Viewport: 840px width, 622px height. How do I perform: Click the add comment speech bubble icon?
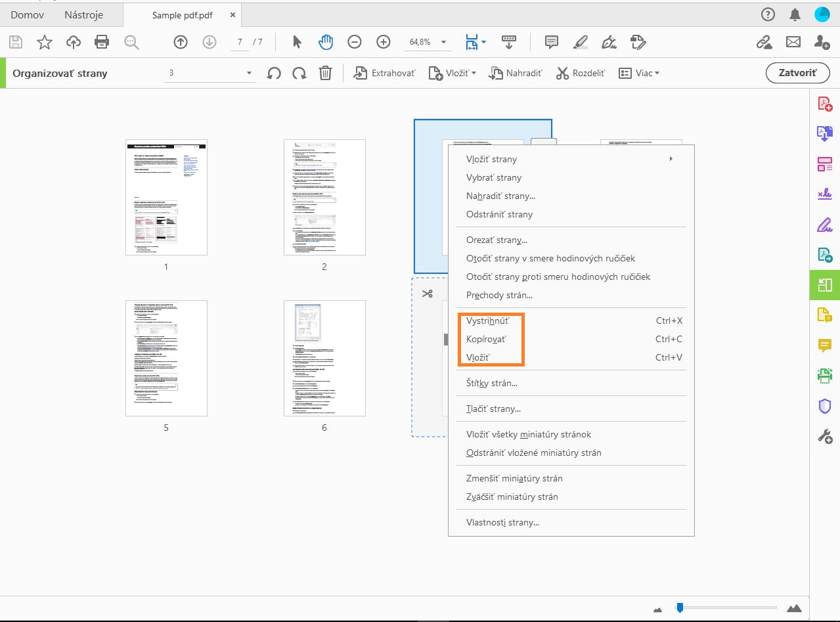552,43
